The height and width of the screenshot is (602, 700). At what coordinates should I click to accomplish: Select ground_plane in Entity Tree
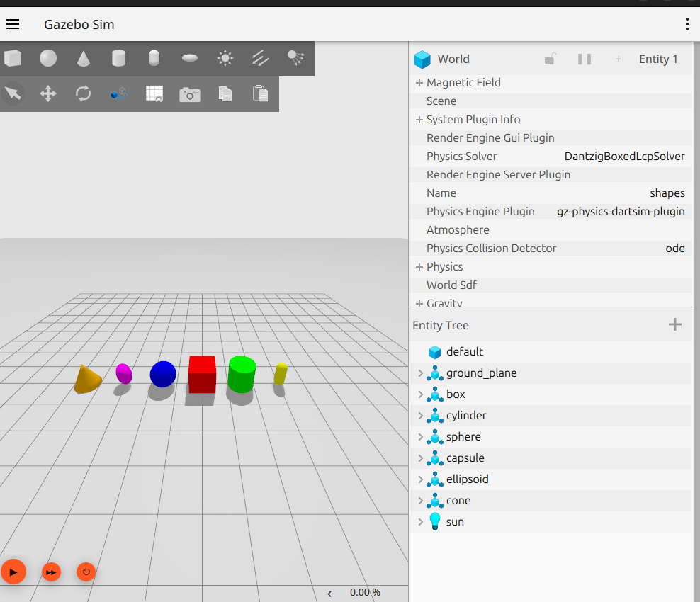click(551, 373)
